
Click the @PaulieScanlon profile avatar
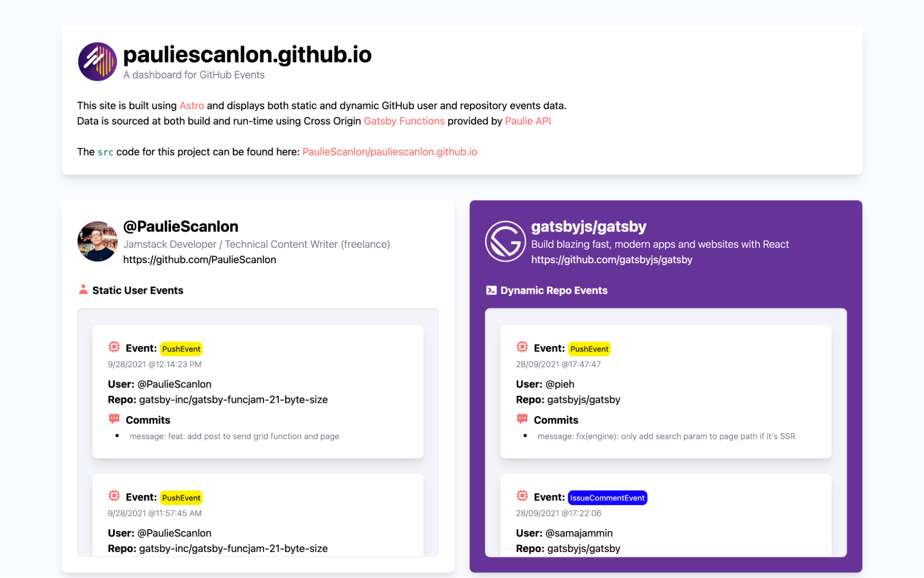97,241
